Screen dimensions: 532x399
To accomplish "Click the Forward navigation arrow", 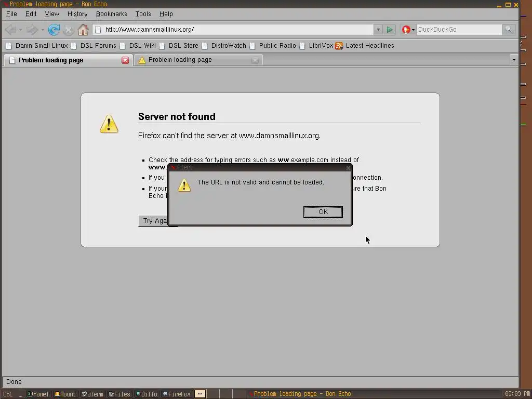I will click(32, 30).
